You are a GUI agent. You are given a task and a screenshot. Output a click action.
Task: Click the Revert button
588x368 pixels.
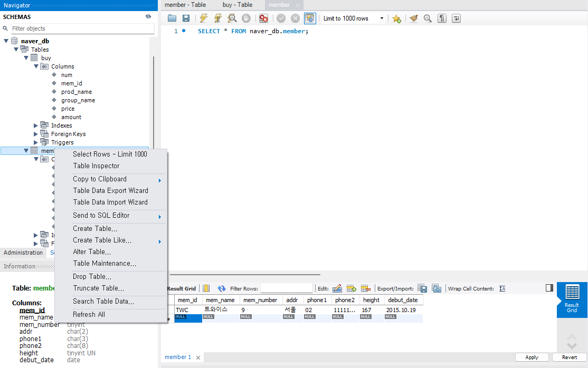(569, 357)
